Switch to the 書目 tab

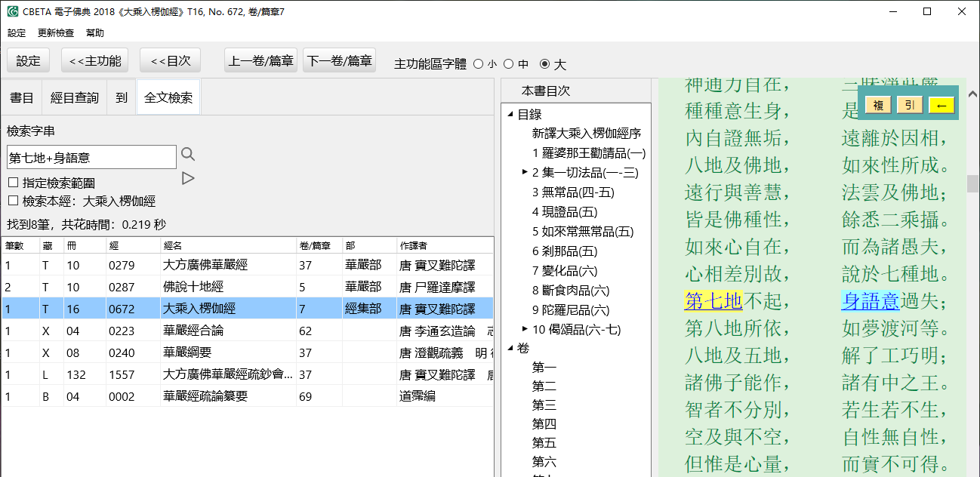click(22, 97)
